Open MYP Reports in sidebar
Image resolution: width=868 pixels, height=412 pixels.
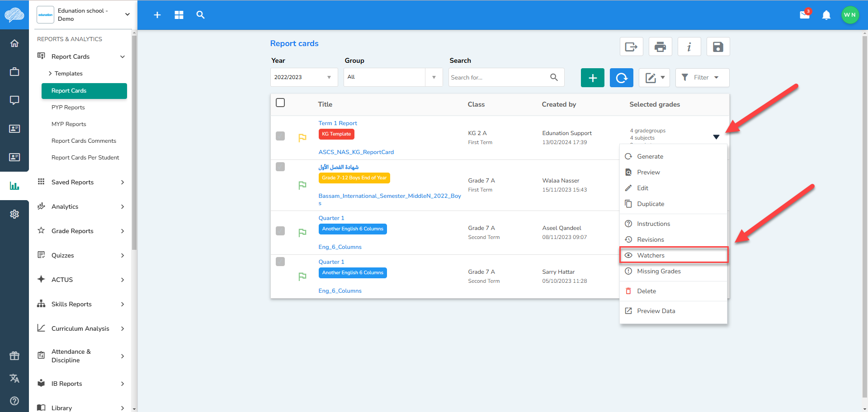tap(69, 124)
